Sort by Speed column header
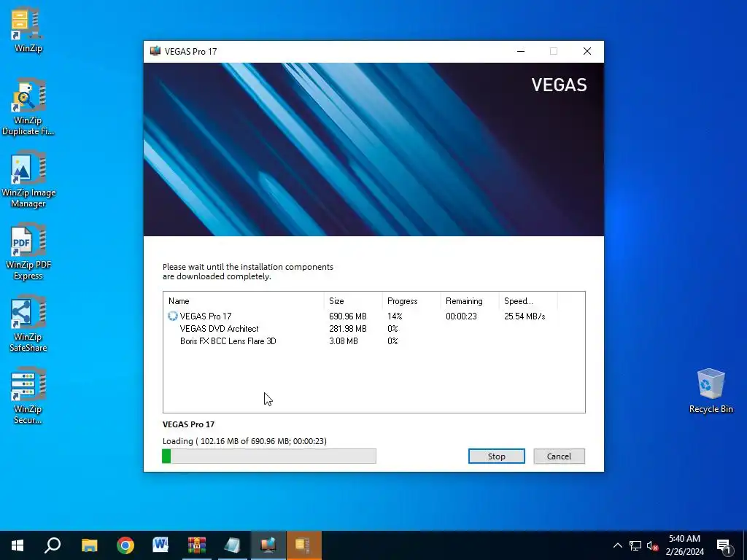This screenshot has width=747, height=560. [x=528, y=301]
